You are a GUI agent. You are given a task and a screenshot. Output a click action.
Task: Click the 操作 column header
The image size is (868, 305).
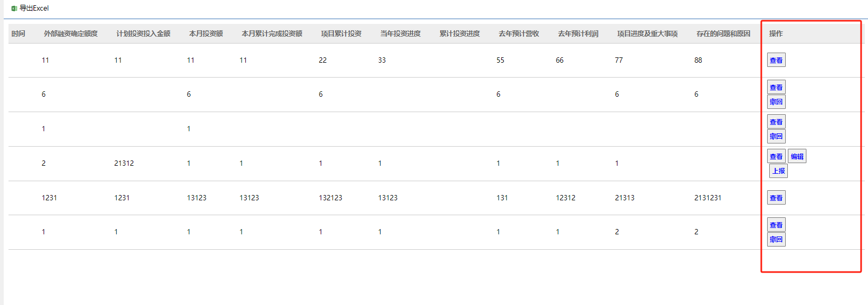(776, 33)
